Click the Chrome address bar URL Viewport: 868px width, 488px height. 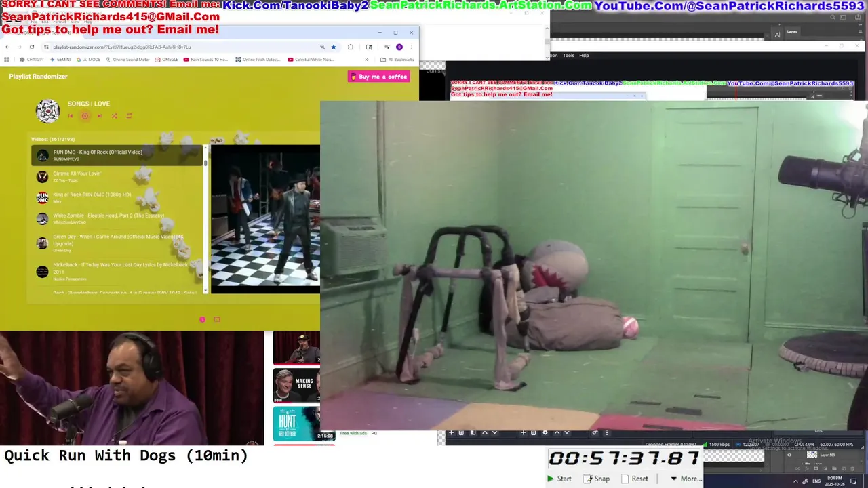[122, 47]
